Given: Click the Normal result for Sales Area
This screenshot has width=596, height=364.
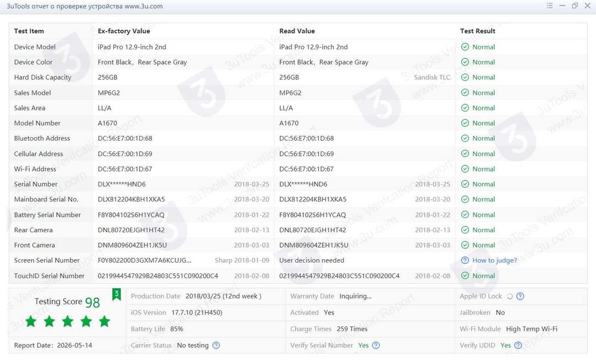Looking at the screenshot, I should pyautogui.click(x=483, y=108).
